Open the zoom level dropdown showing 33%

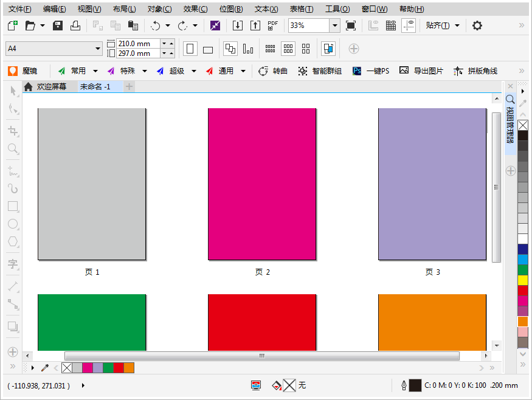point(334,26)
